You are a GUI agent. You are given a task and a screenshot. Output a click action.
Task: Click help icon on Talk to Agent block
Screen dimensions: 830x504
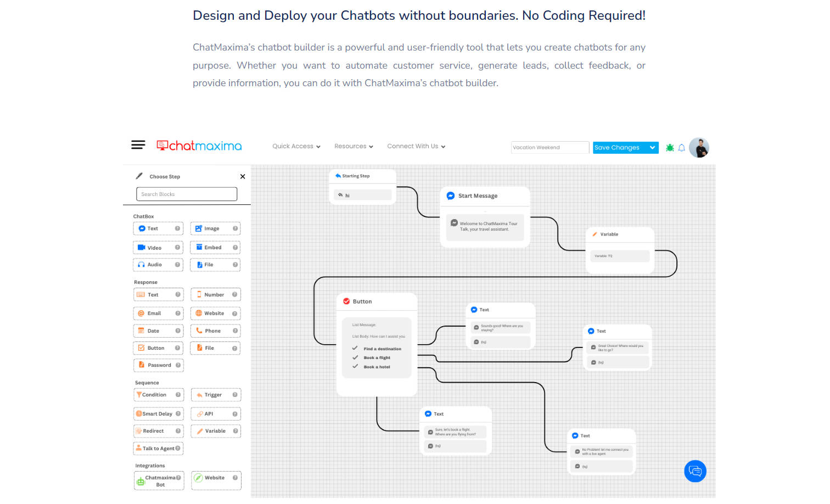177,449
